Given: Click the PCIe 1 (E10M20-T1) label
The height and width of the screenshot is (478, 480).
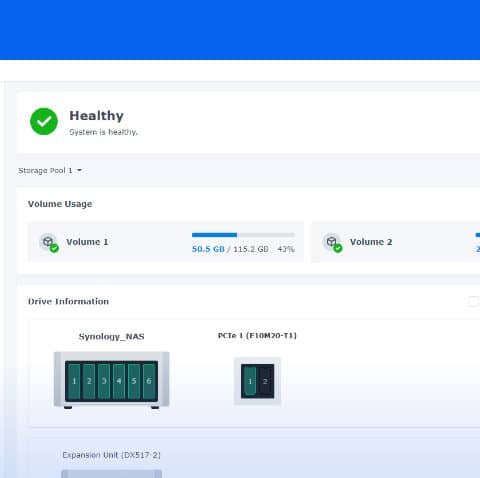Looking at the screenshot, I should point(257,336).
